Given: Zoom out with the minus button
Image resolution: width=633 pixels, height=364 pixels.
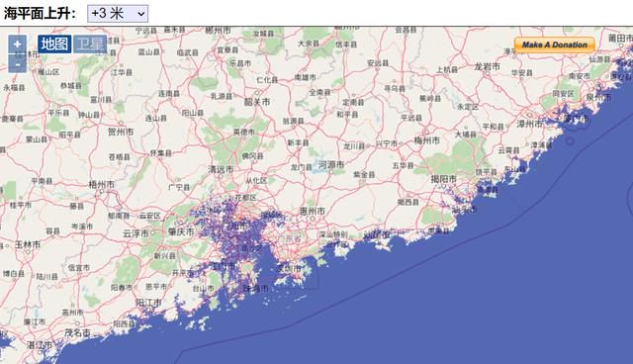Looking at the screenshot, I should (x=18, y=63).
